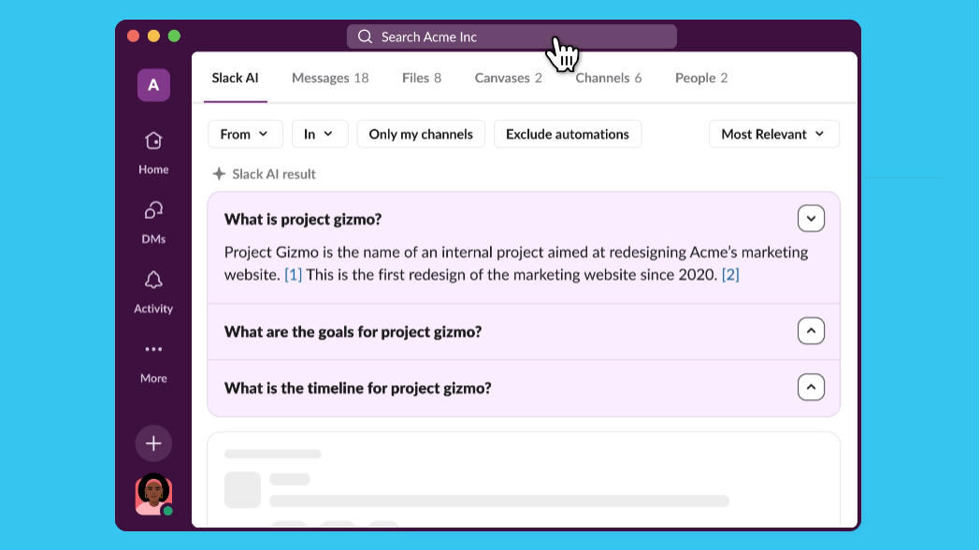
Task: Switch to the Canvases tab
Action: (508, 78)
